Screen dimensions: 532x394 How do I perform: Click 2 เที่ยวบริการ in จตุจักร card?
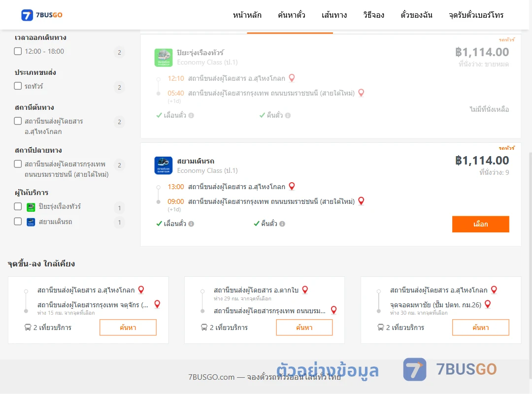[x=52, y=328]
